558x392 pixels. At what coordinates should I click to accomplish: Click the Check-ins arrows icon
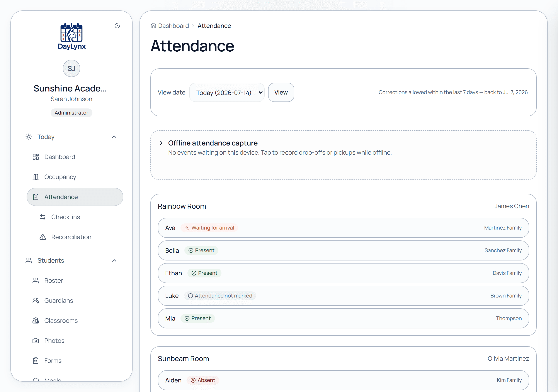pyautogui.click(x=43, y=217)
